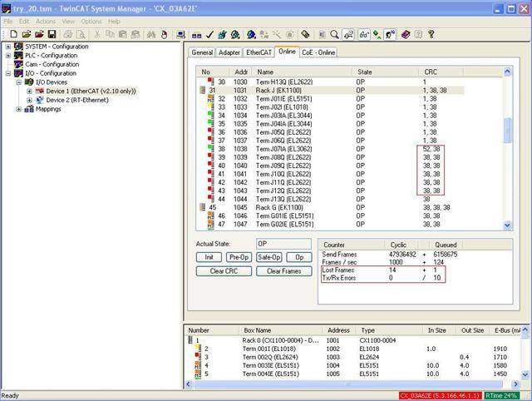
Task: Click the Check Configuration checkmark icon
Action: click(x=209, y=34)
